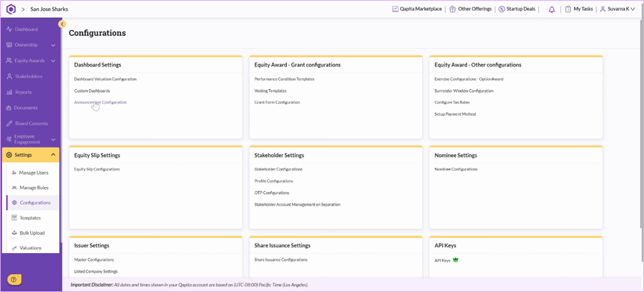Open Configure Tax Rates link
Viewport: 644px width, 292px height.
(452, 103)
